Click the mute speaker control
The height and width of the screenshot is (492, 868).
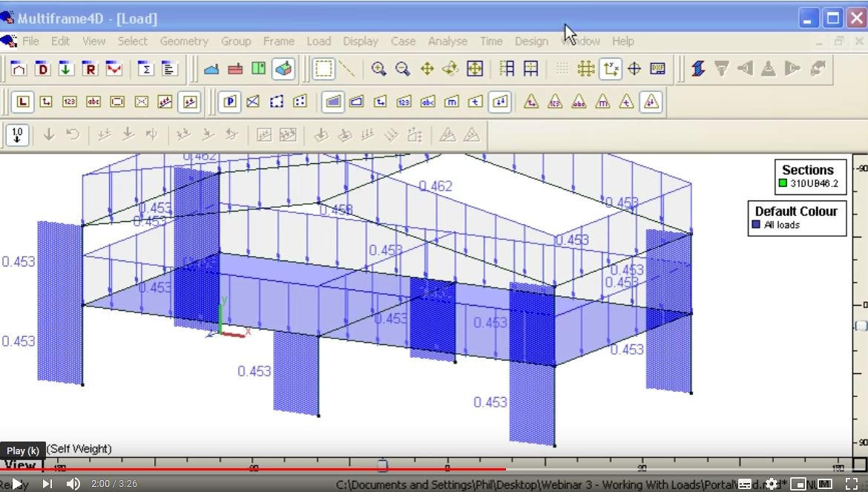point(72,482)
